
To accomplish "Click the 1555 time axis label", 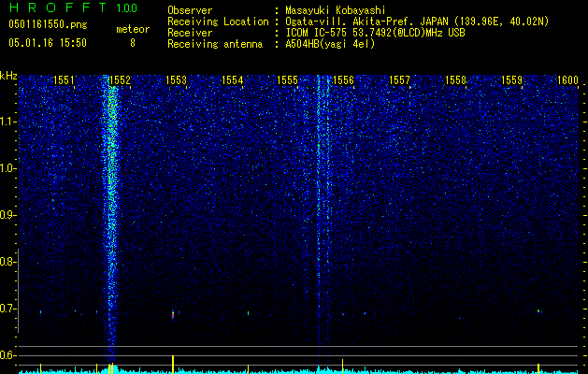I will [287, 79].
